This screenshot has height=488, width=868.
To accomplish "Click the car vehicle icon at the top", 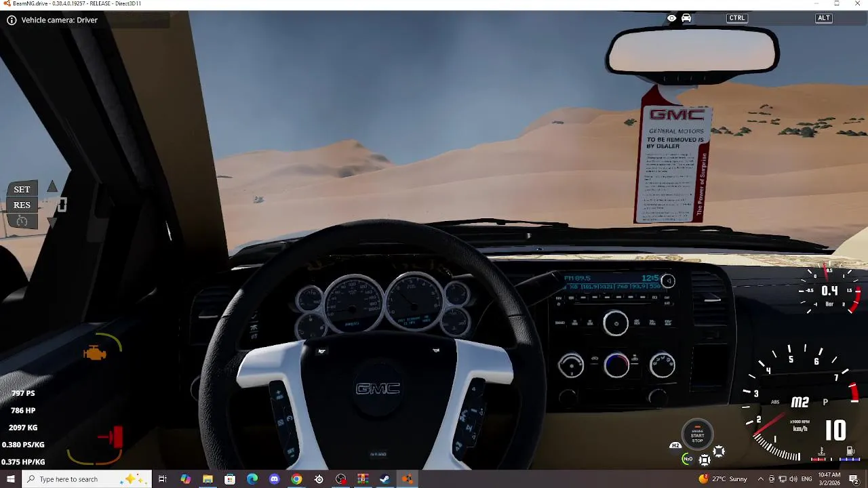I will click(x=686, y=18).
